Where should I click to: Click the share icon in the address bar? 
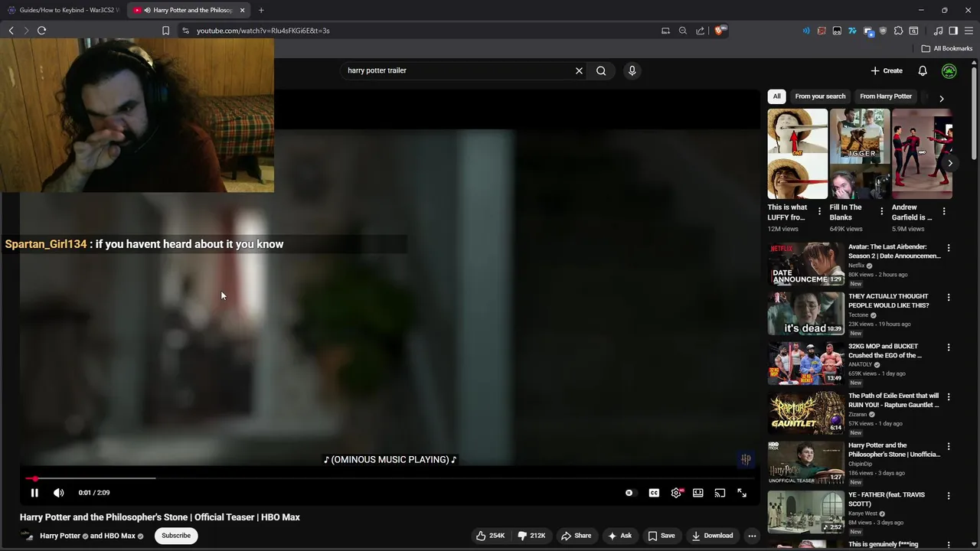[x=701, y=31]
